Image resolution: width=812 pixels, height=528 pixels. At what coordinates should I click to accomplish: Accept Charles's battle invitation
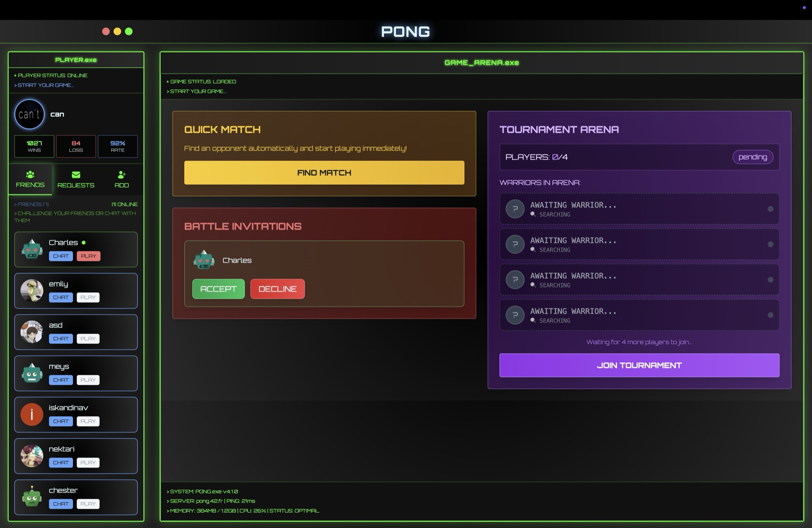[218, 289]
